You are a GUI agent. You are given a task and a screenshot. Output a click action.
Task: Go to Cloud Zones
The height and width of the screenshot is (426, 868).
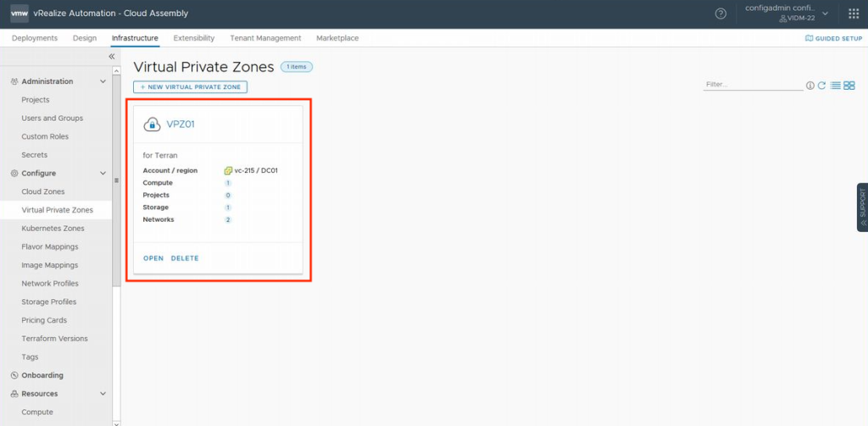point(43,191)
